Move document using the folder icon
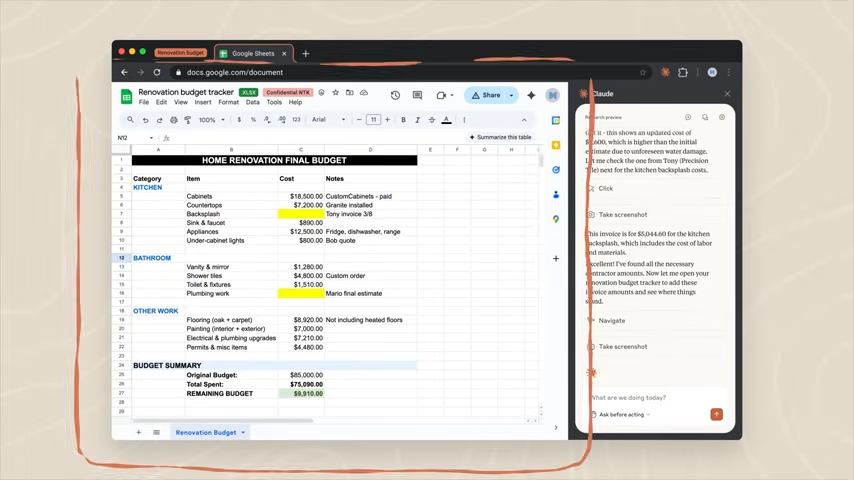854x480 pixels. pyautogui.click(x=350, y=93)
